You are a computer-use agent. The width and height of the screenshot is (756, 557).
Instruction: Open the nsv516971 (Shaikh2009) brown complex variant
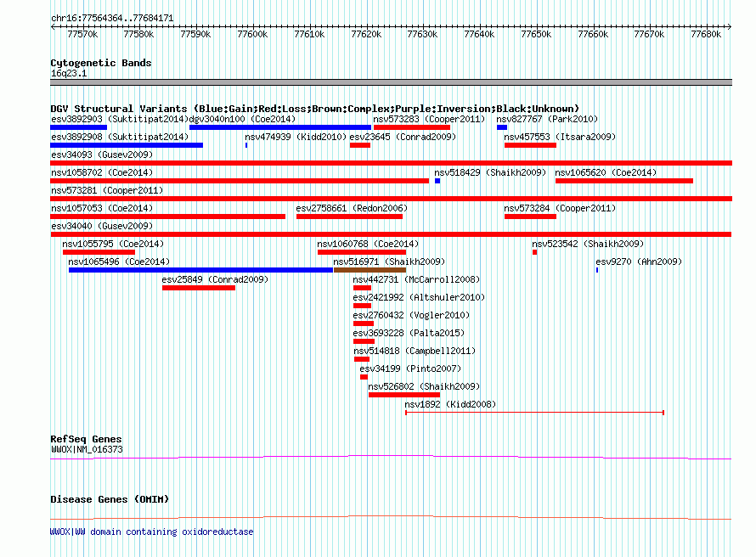click(370, 270)
